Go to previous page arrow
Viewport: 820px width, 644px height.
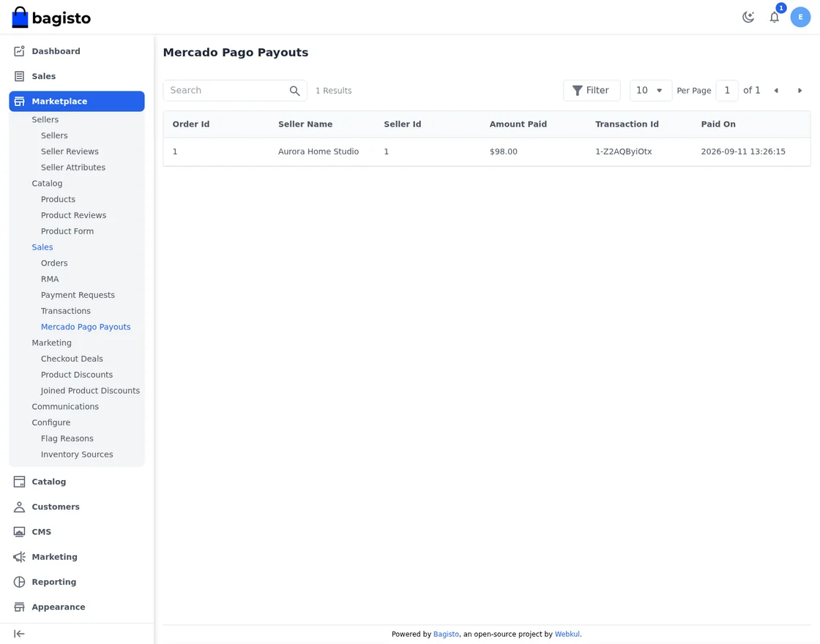776,91
